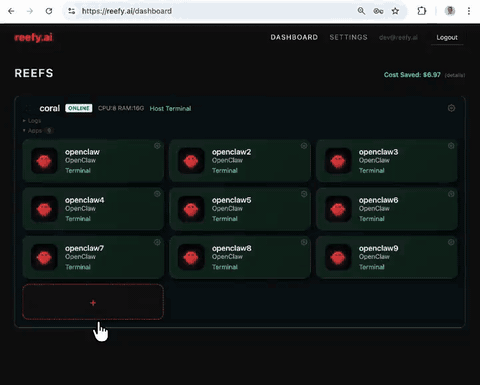Open Terminal link for openclaw4
Screen dimensions: 480x385
(78, 219)
